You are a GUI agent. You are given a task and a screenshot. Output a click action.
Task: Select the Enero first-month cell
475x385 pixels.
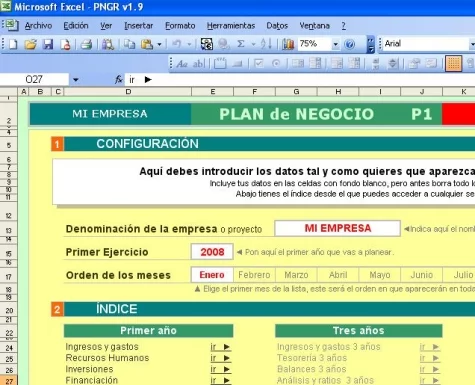pos(212,275)
